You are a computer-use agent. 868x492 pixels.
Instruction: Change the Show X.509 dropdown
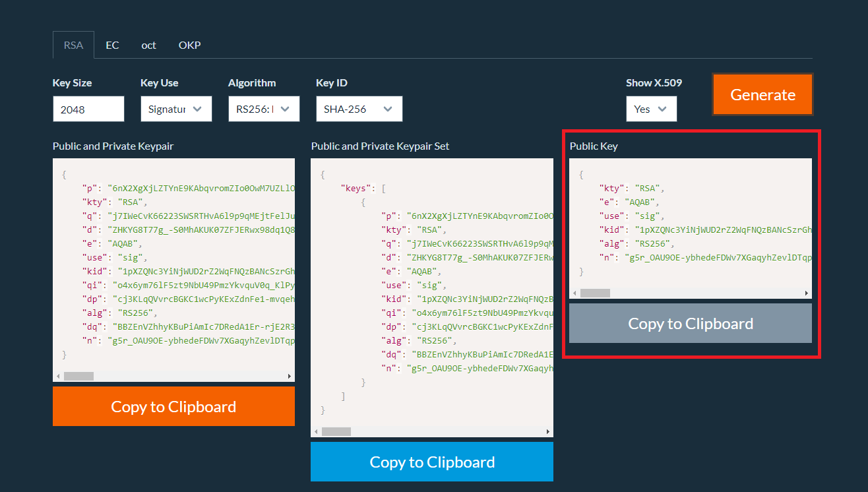pyautogui.click(x=651, y=109)
